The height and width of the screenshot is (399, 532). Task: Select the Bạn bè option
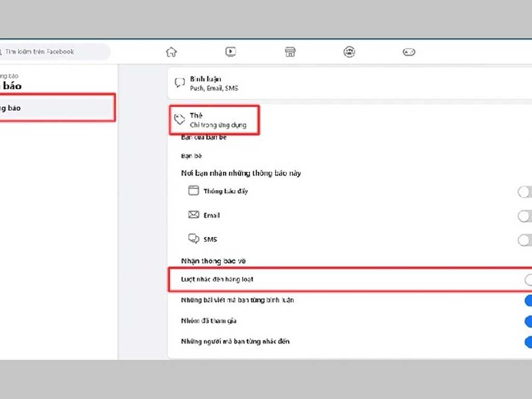click(x=191, y=156)
